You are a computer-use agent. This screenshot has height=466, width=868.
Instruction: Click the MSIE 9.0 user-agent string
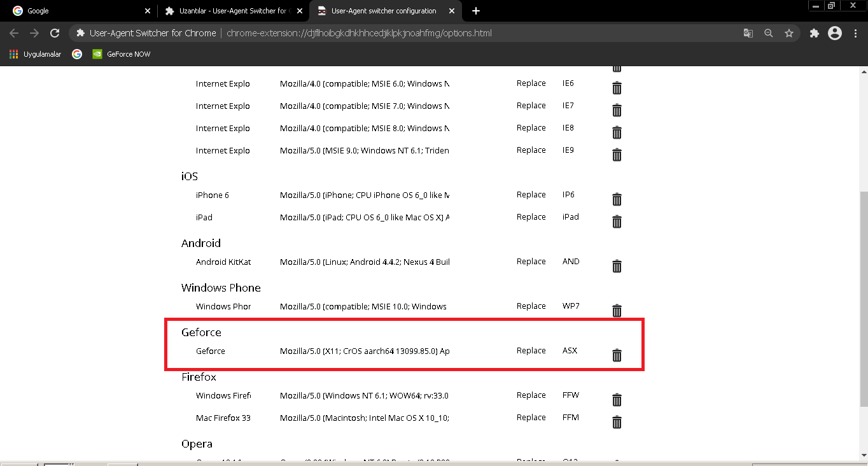pyautogui.click(x=365, y=150)
